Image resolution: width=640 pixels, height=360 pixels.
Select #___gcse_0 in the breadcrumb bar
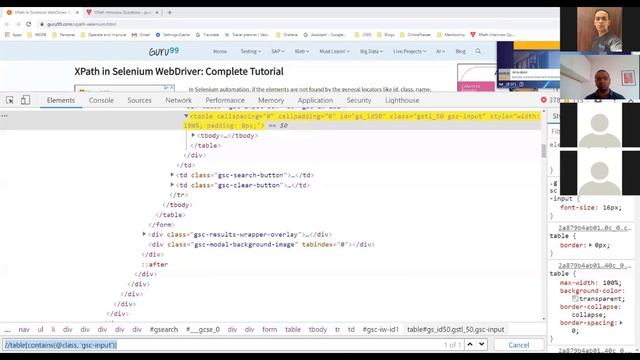click(x=203, y=329)
